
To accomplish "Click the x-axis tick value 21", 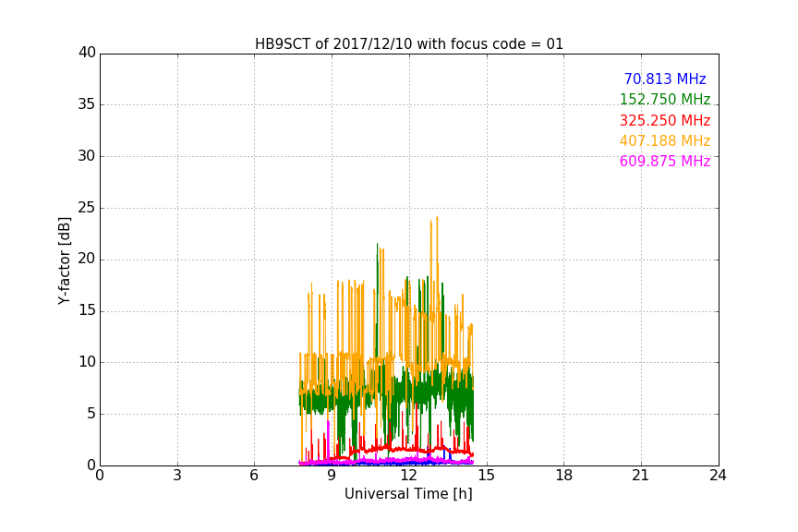I will [641, 476].
